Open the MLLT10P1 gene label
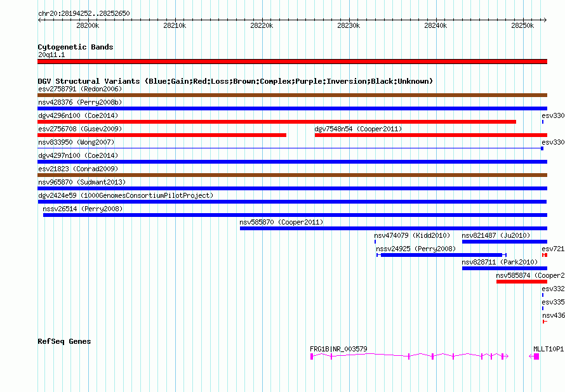This screenshot has width=565, height=392. click(548, 349)
